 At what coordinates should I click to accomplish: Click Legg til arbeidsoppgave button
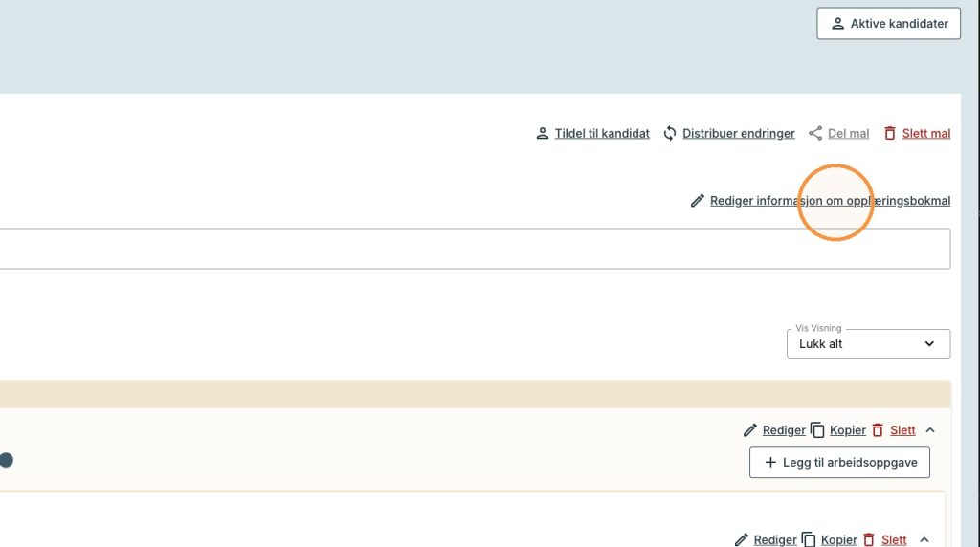(839, 462)
